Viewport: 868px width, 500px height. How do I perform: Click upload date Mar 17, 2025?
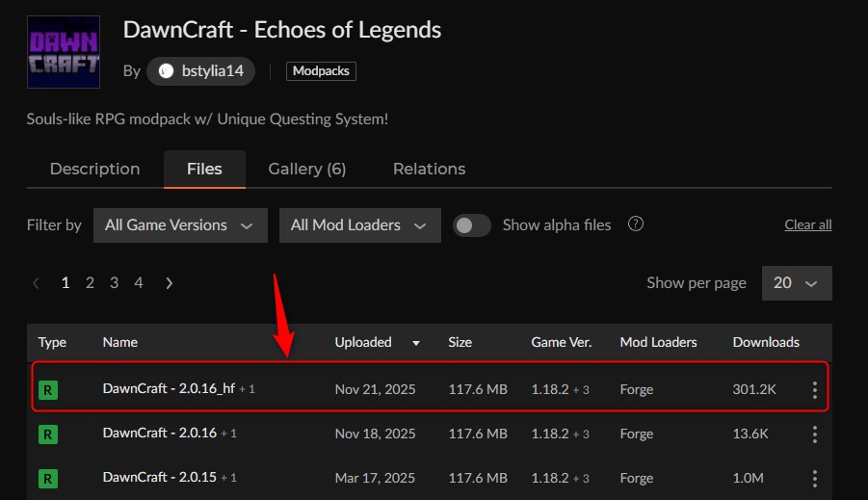coord(375,479)
